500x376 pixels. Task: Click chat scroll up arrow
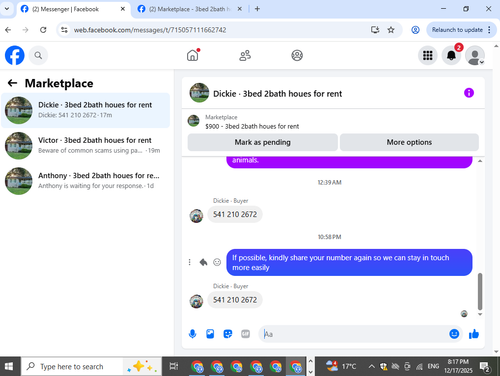point(480,161)
